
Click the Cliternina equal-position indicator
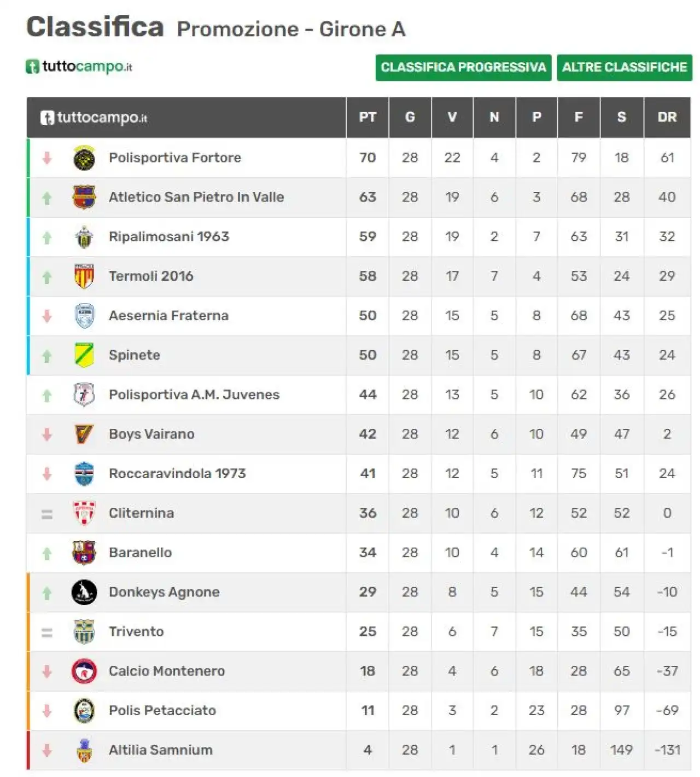47,514
